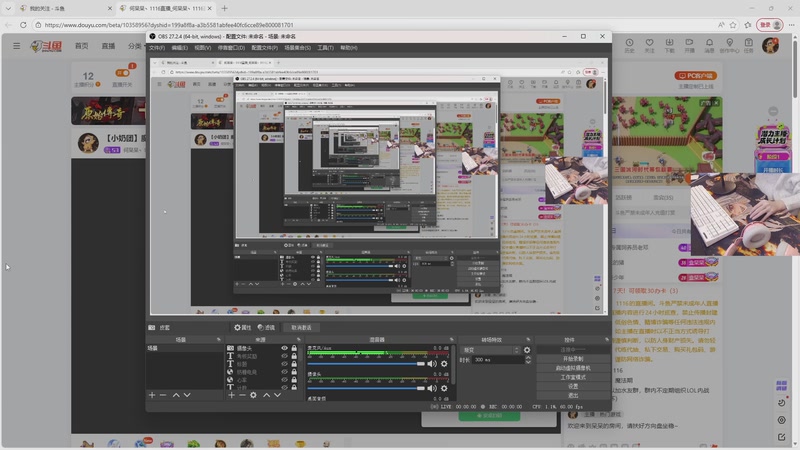The width and height of the screenshot is (800, 450).
Task: Mute the 摄像头 mixer channel speaker
Action: [x=432, y=388]
